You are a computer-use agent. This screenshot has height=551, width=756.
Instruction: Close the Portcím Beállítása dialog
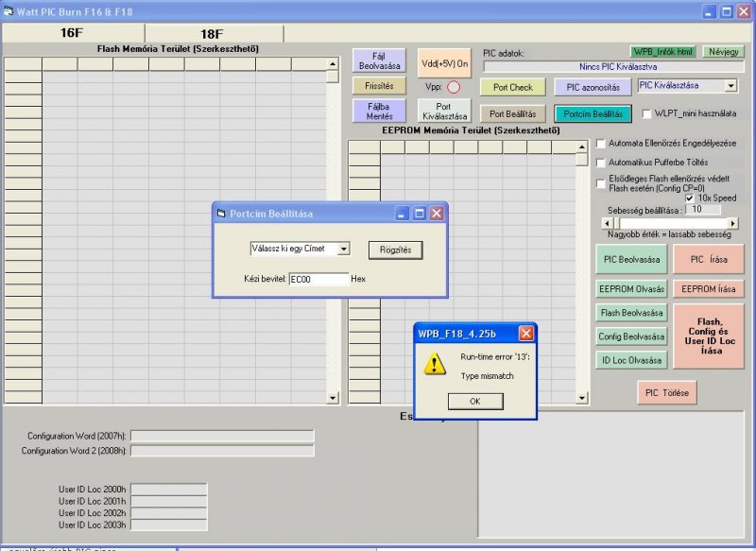(437, 213)
